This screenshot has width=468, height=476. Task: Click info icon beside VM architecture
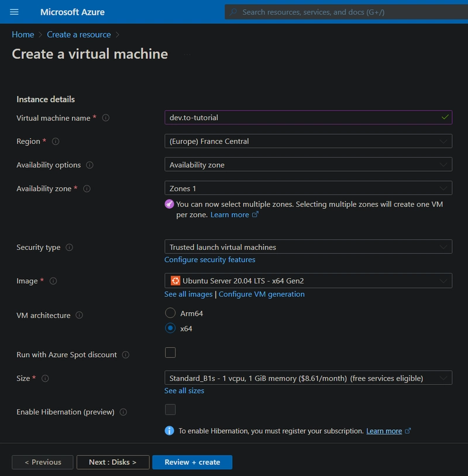(80, 315)
